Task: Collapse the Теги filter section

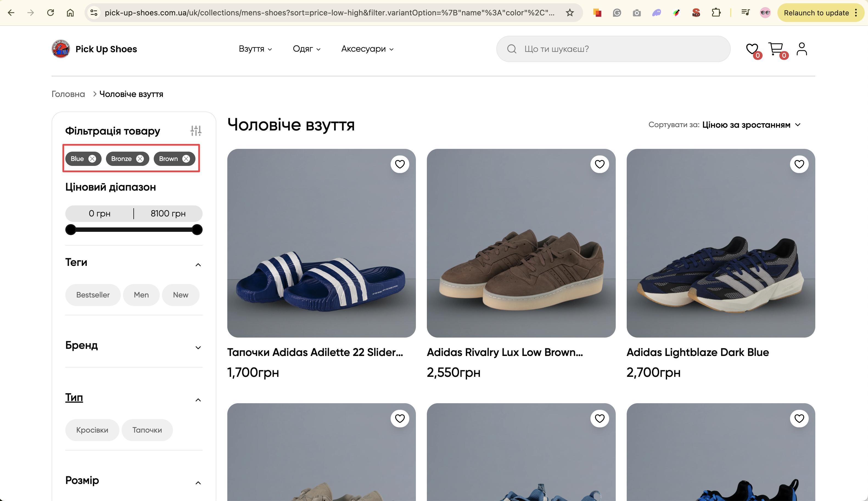Action: pyautogui.click(x=198, y=265)
